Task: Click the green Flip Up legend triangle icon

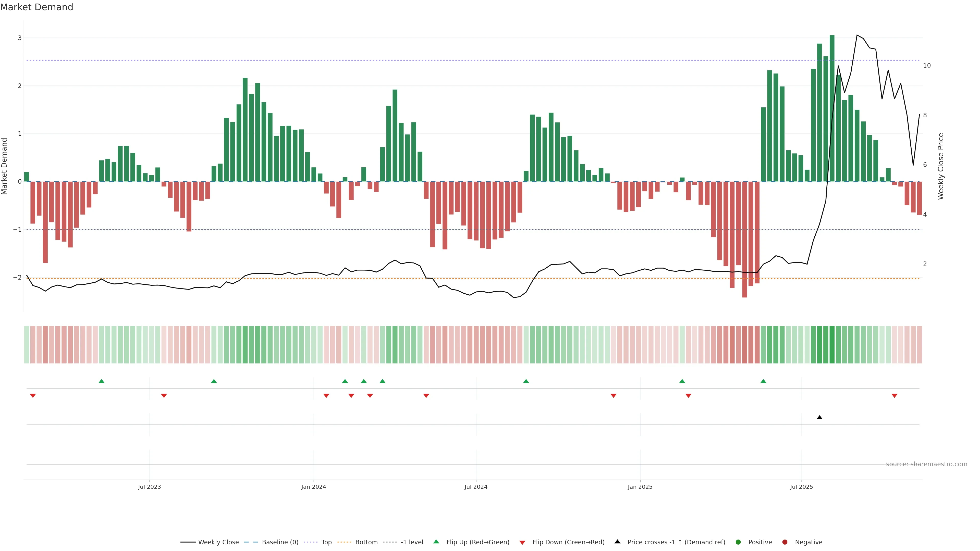Action: (x=436, y=542)
